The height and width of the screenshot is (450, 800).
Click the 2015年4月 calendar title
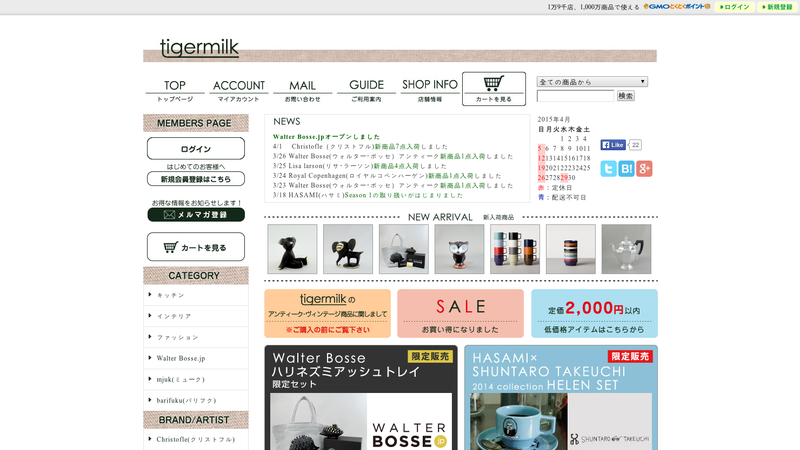[554, 119]
